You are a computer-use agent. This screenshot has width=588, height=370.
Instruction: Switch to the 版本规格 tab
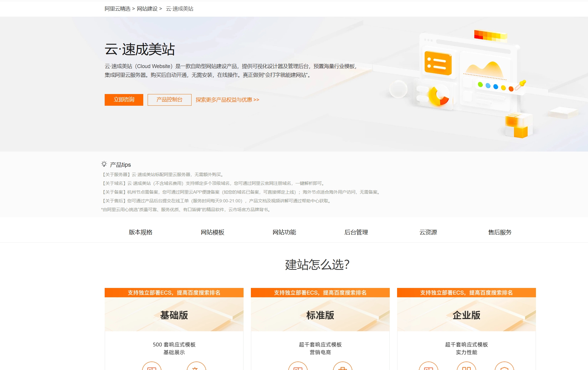point(141,232)
